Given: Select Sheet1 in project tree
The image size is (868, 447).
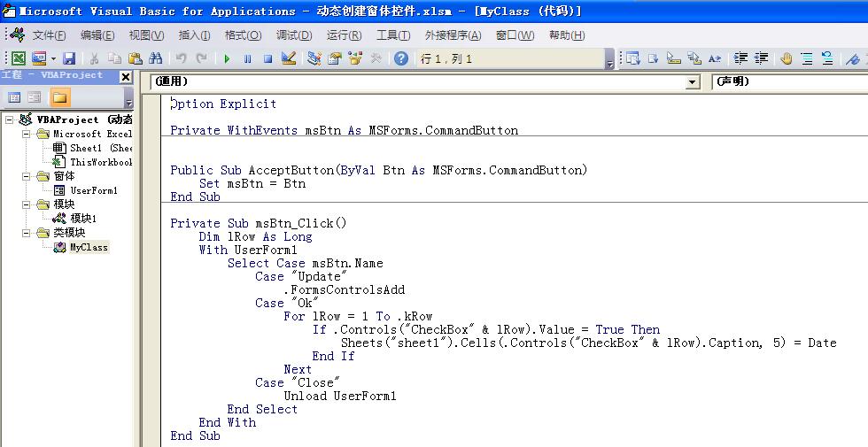Looking at the screenshot, I should tap(101, 148).
